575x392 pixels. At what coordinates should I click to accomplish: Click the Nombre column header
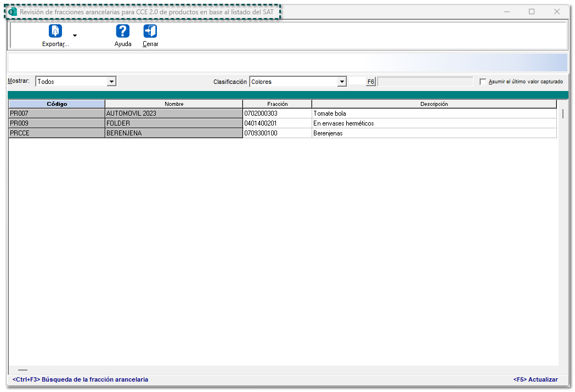(x=173, y=104)
